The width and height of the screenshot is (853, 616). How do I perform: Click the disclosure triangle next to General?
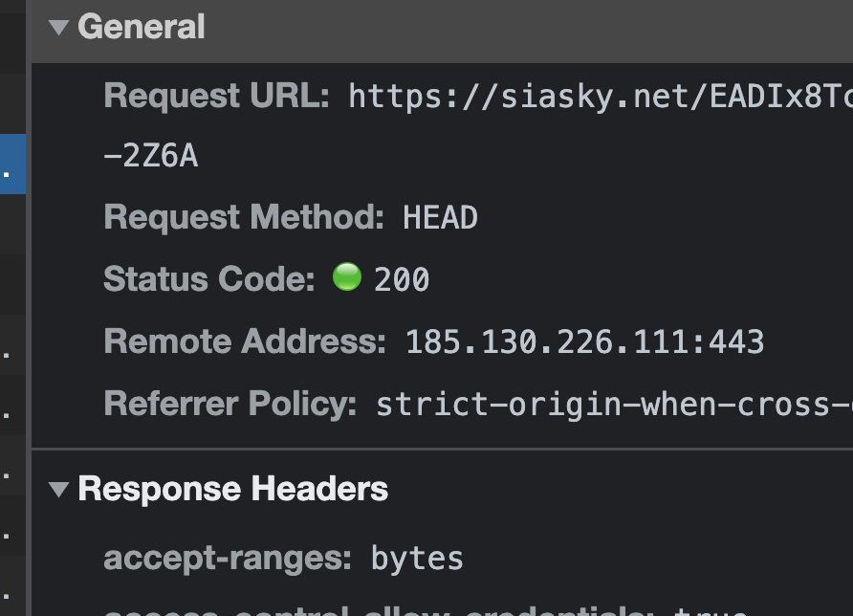click(x=59, y=28)
